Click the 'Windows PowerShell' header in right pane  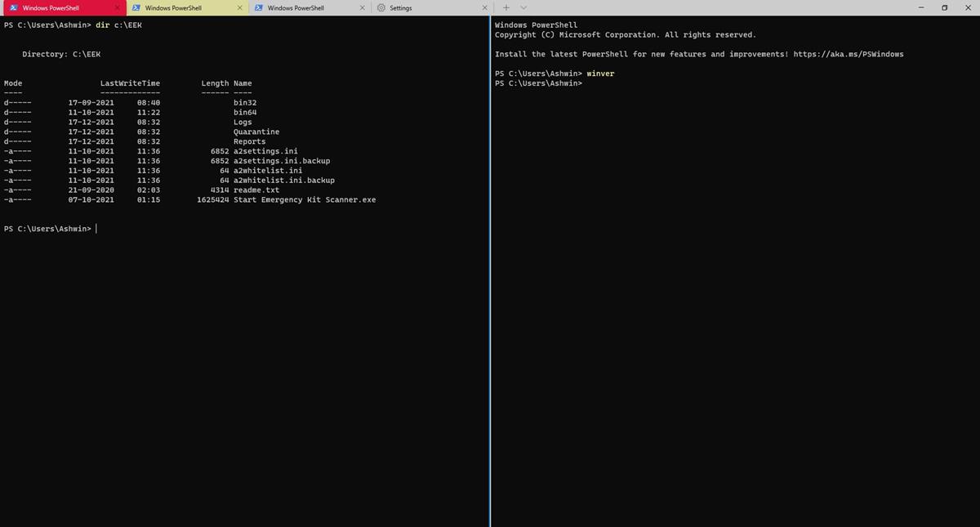coord(536,25)
